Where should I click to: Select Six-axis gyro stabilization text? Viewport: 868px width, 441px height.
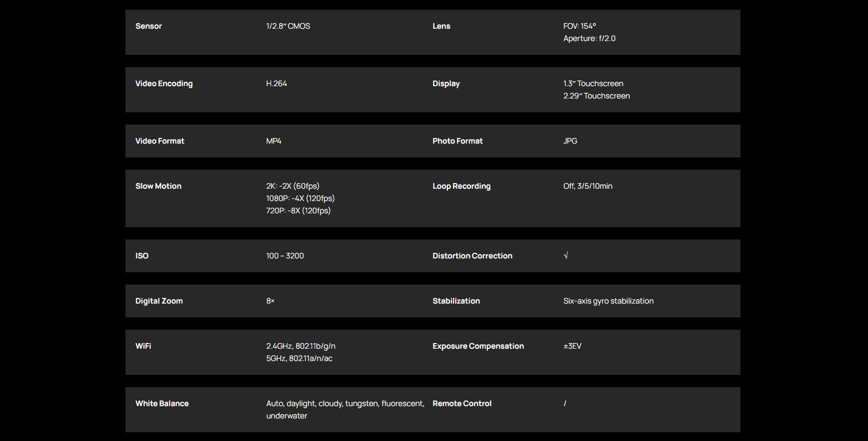[x=608, y=301]
